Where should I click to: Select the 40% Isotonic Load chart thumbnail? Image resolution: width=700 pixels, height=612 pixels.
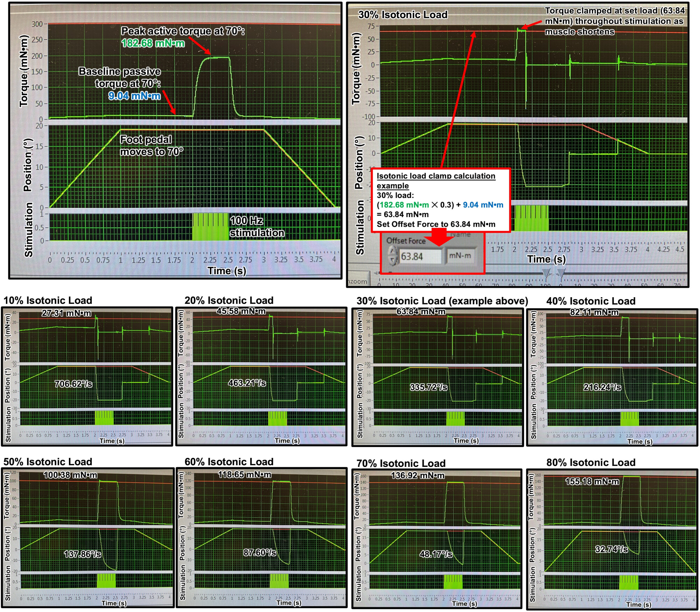(612, 377)
